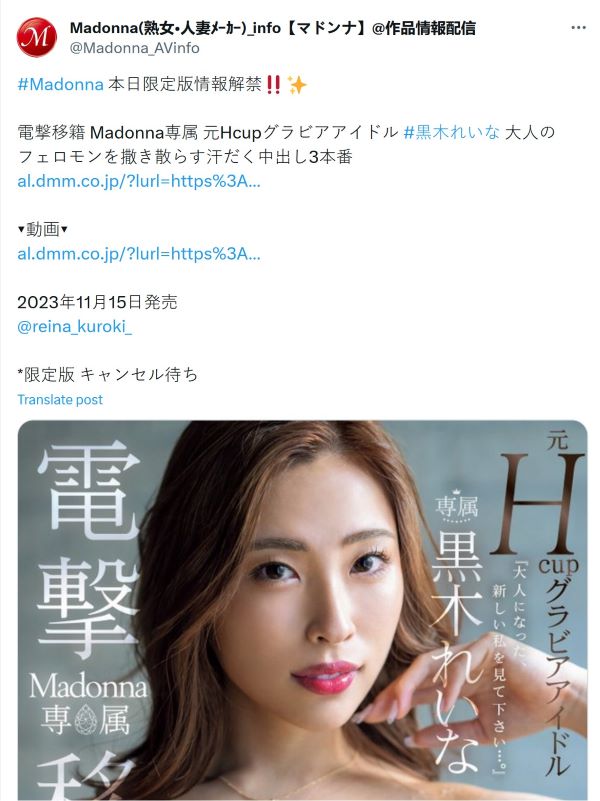The height and width of the screenshot is (801, 600).
Task: Open the al.dmm.co.jp link under 動画
Action: click(x=139, y=254)
